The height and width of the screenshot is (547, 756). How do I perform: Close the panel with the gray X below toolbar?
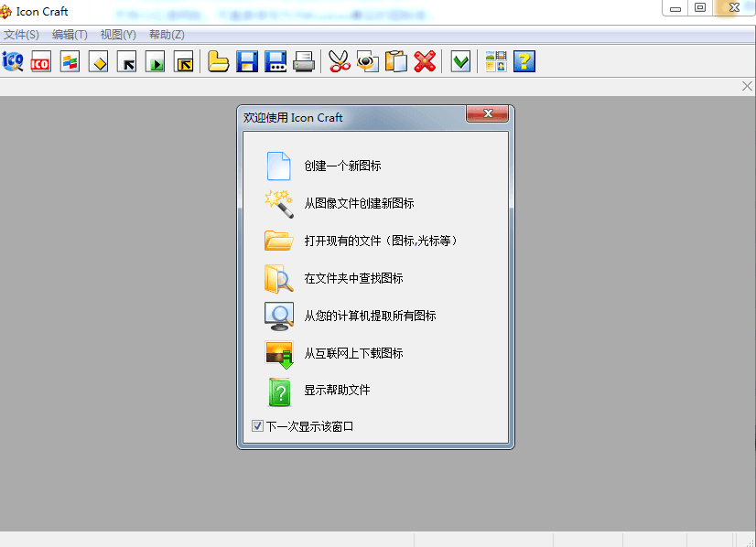coord(747,86)
